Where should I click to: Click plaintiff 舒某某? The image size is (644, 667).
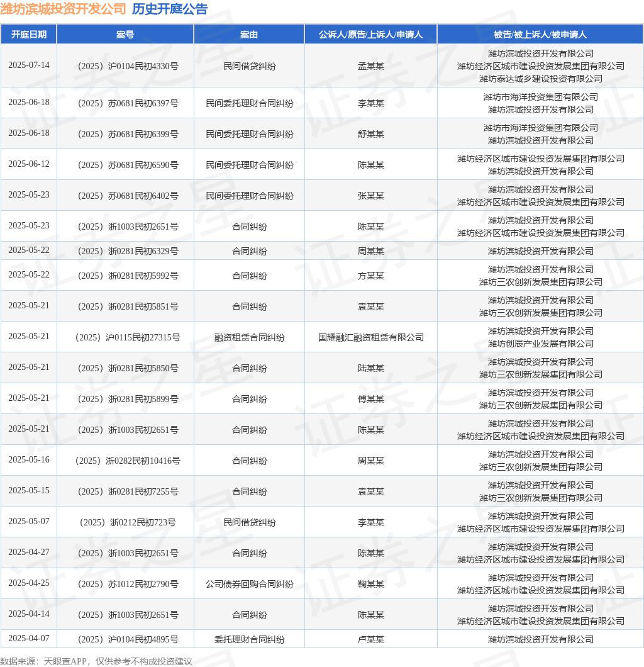(x=370, y=134)
